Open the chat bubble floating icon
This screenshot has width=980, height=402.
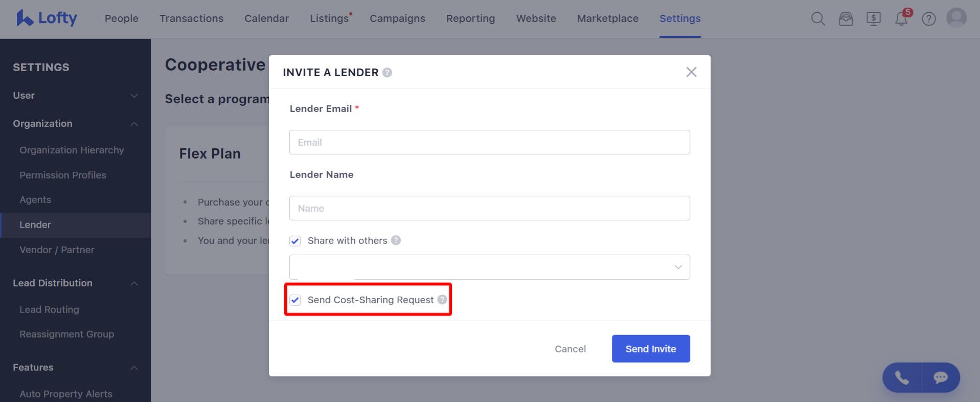[x=941, y=377]
